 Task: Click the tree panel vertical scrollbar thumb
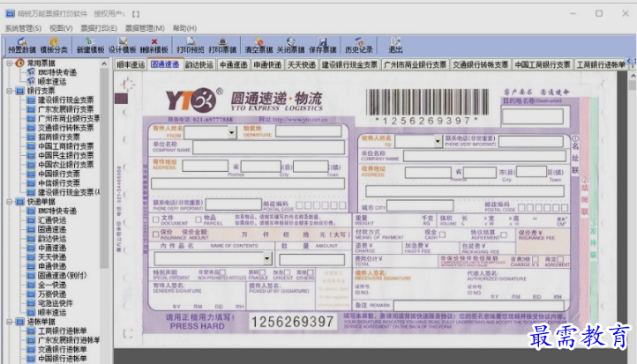point(104,168)
